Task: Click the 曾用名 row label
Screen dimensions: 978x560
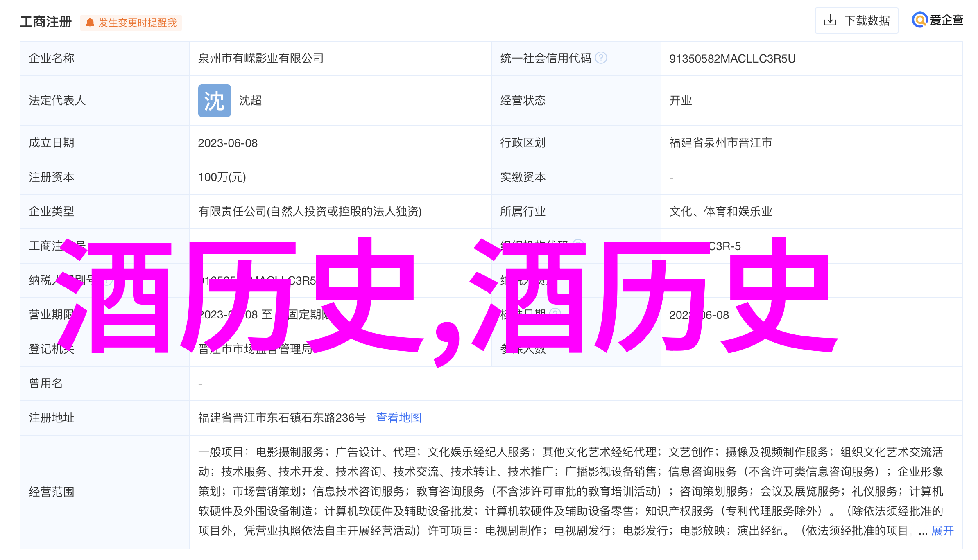Action: coord(46,383)
